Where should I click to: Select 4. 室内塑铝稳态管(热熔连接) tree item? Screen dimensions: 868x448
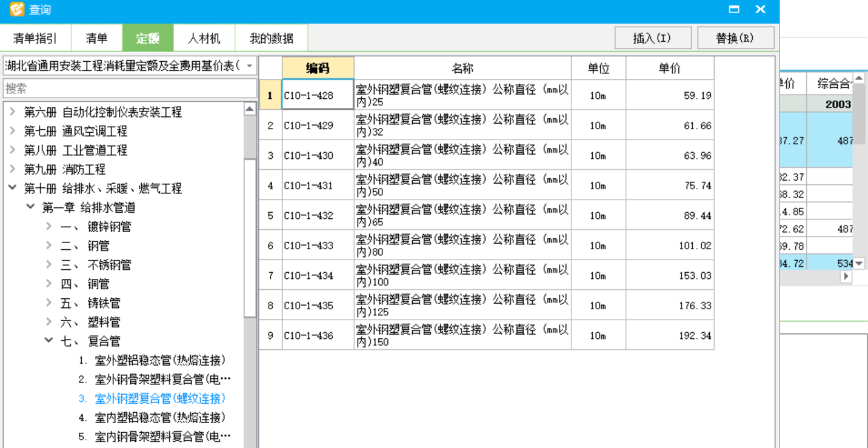coord(152,418)
